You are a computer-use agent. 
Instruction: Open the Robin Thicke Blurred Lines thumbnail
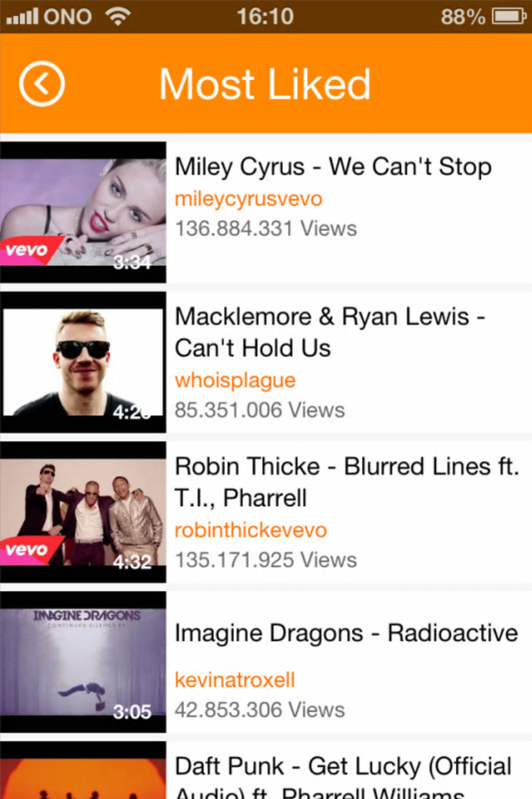point(83,512)
